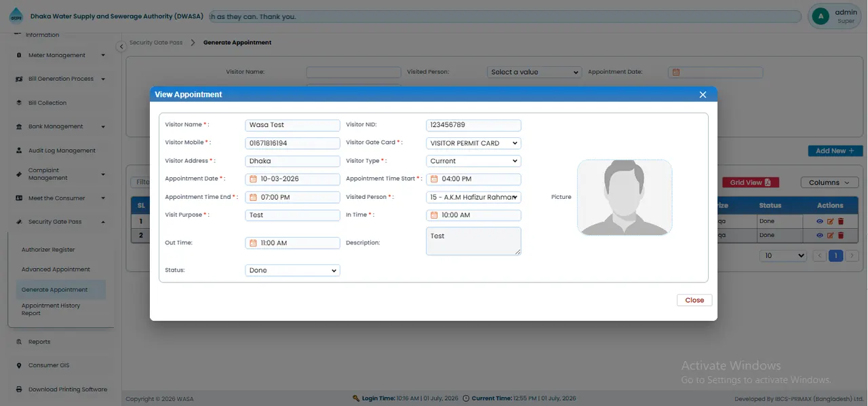Image resolution: width=868 pixels, height=406 pixels.
Task: Click the previous page arrow
Action: point(819,256)
